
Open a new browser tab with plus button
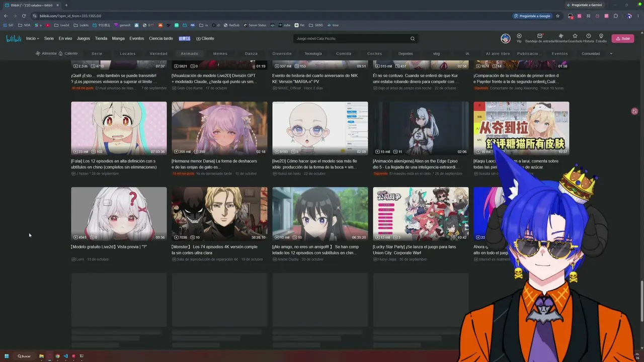tap(66, 5)
